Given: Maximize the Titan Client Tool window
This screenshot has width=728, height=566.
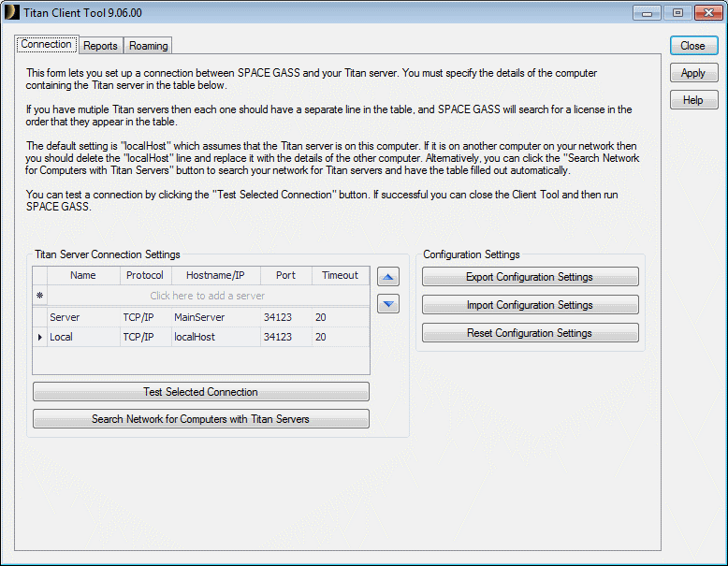Looking at the screenshot, I should click(x=677, y=13).
